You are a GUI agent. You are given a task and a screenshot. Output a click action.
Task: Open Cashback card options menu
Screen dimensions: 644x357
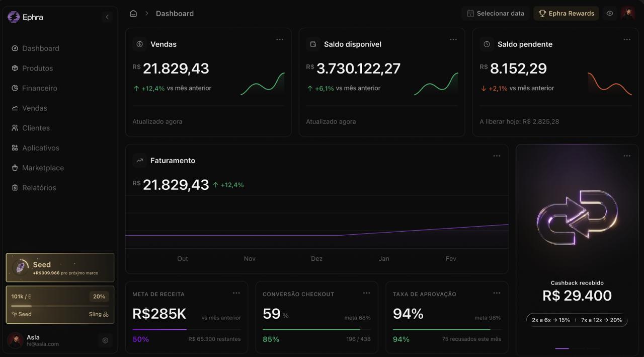coord(627,156)
